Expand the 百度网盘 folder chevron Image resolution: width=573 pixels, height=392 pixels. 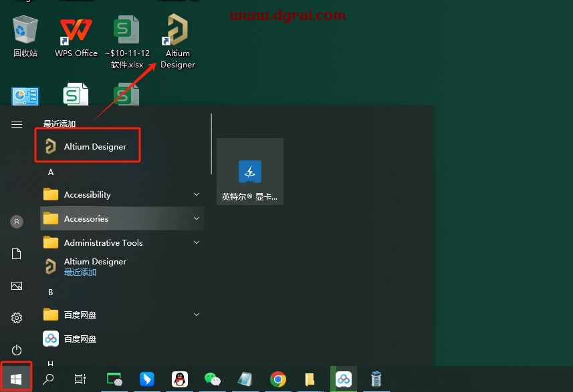point(197,315)
